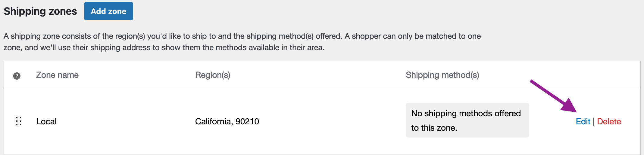Click the question mark help icon
Screen dimensions: 644x155
[17, 76]
